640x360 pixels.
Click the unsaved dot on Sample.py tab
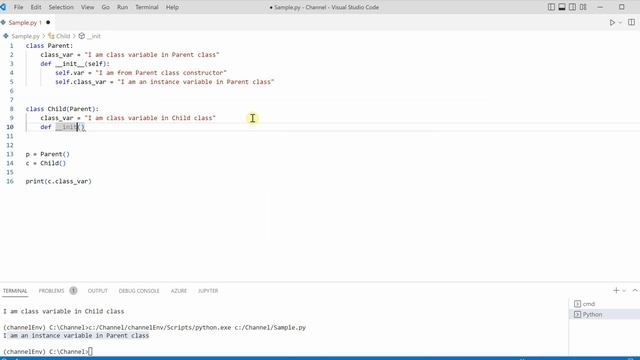tap(48, 22)
